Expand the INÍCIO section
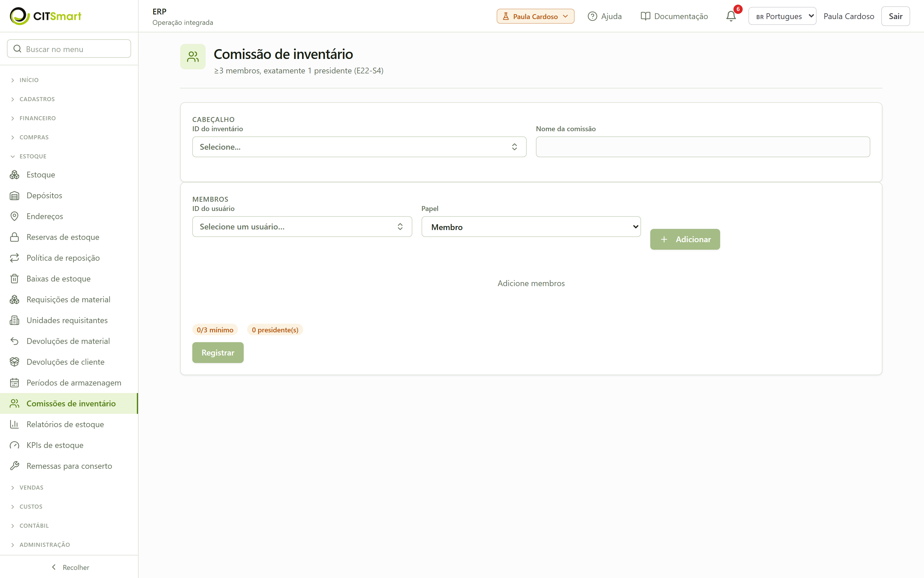Viewport: 924px width, 578px height. point(25,80)
